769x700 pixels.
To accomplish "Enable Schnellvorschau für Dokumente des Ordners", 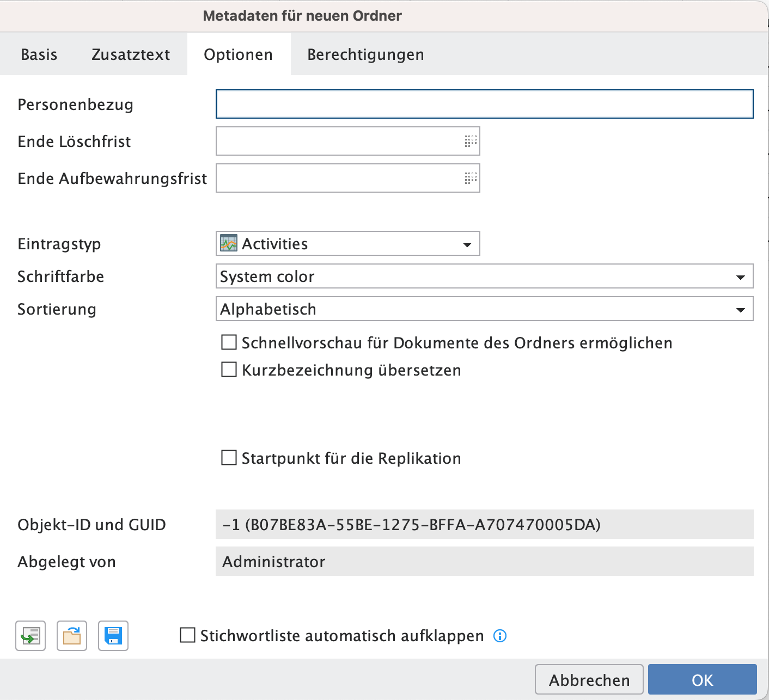I will (229, 342).
